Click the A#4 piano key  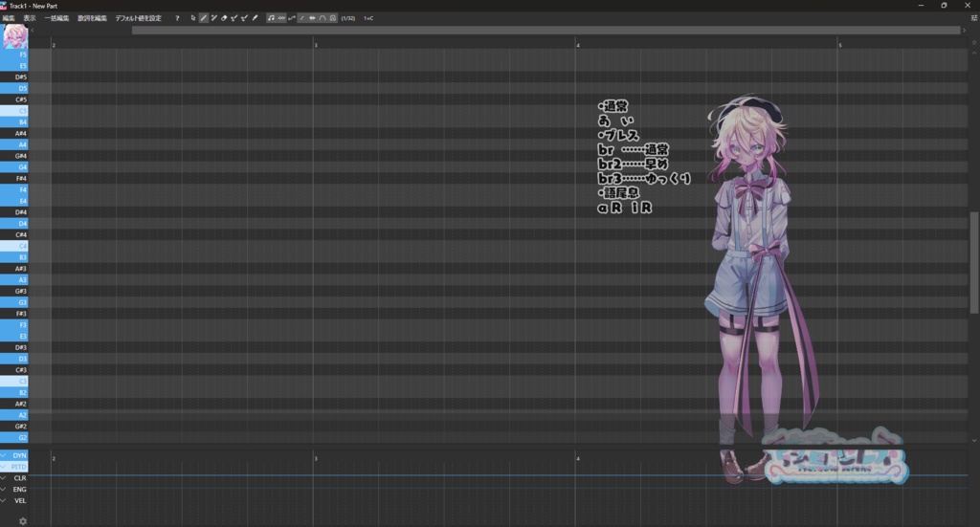click(13, 133)
